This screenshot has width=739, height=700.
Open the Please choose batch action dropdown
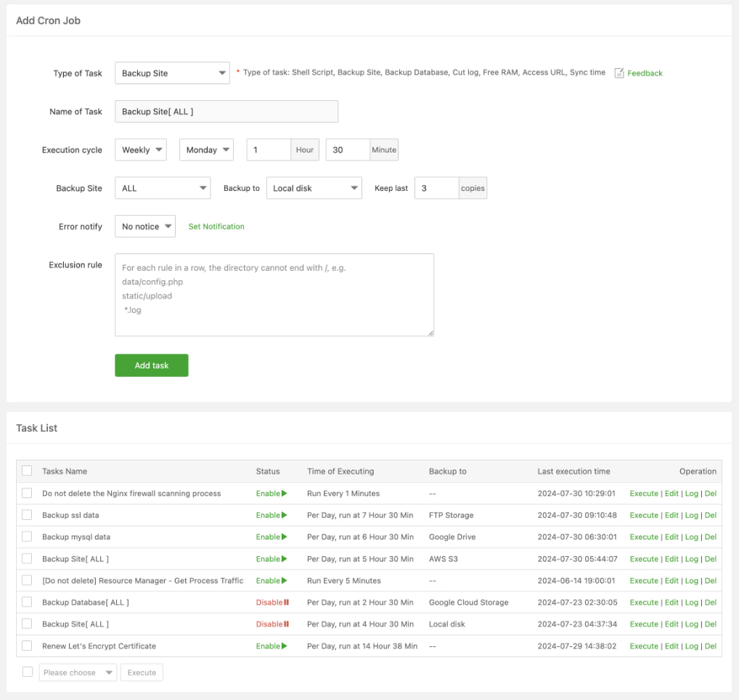(78, 672)
